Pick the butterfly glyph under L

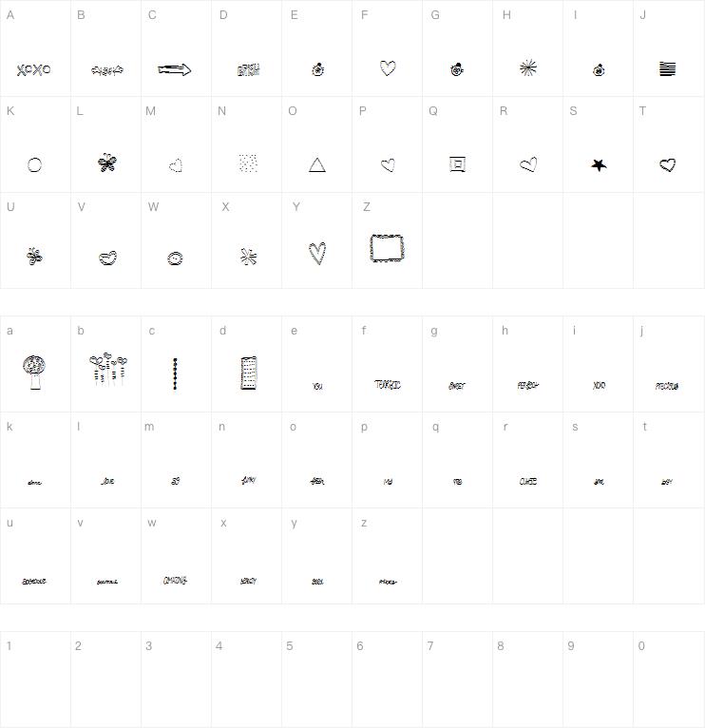coord(107,163)
